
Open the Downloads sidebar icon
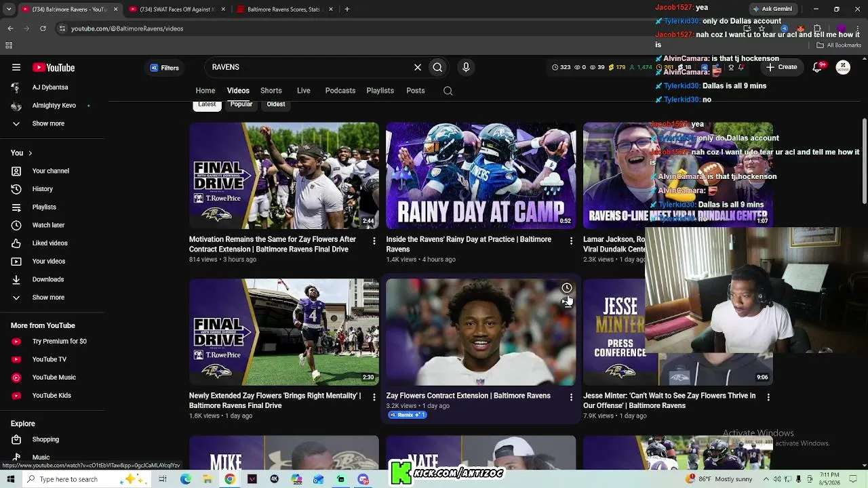[16, 279]
